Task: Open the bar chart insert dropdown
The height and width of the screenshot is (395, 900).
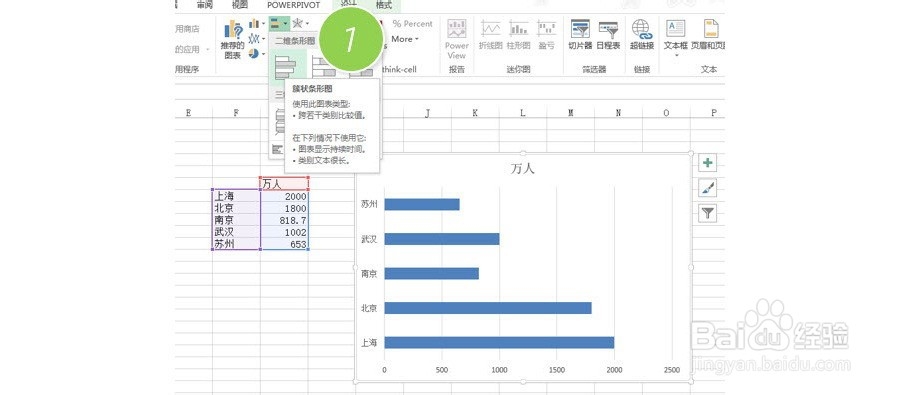Action: pos(279,24)
